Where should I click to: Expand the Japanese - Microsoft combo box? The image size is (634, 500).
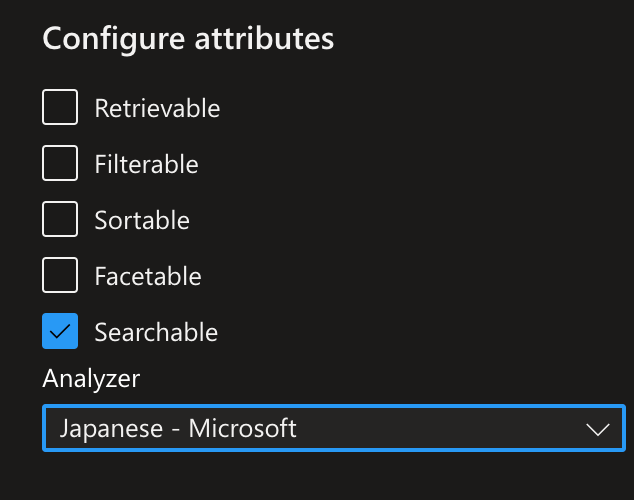pos(334,428)
